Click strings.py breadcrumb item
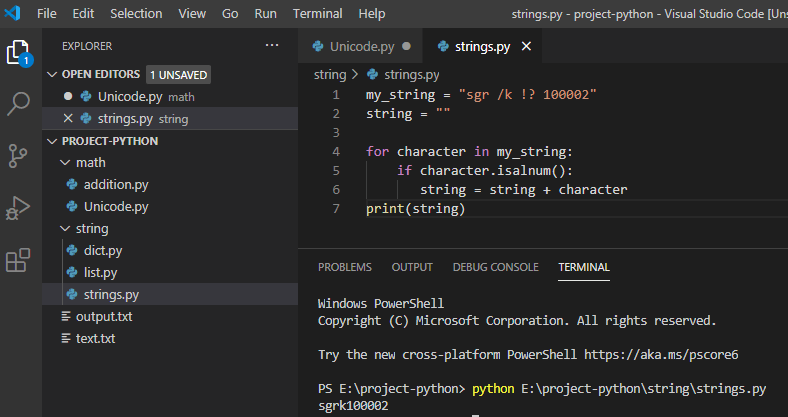Image resolution: width=788 pixels, height=417 pixels. [x=412, y=75]
